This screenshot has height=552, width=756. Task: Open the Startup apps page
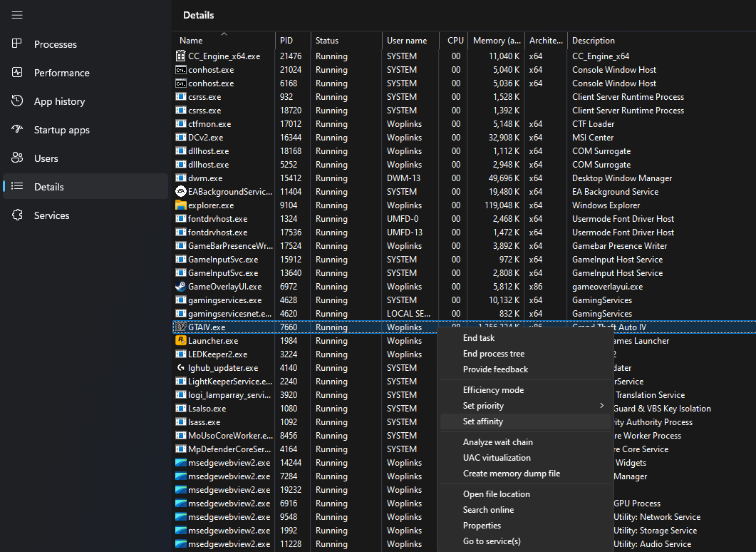click(86, 129)
